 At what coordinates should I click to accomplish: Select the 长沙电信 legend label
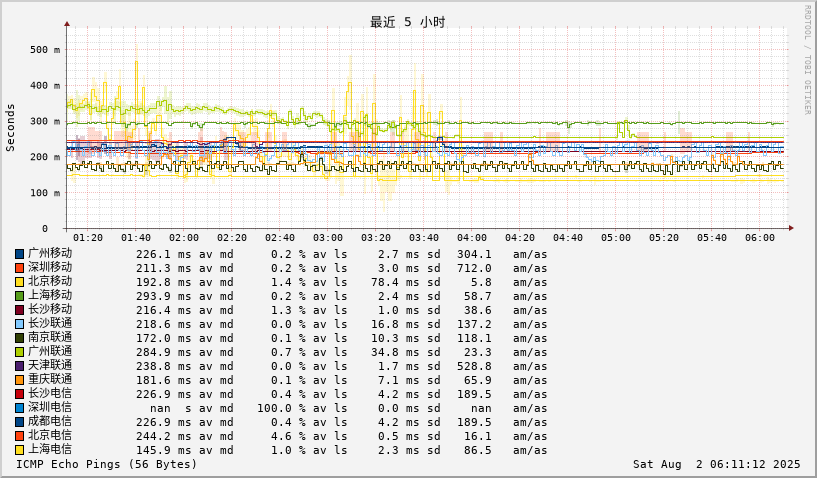point(50,394)
